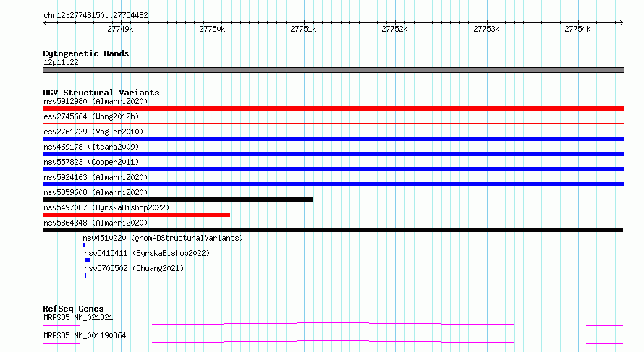Click the black bar for nsv5864348
The height and width of the screenshot is (352, 644).
click(x=333, y=230)
